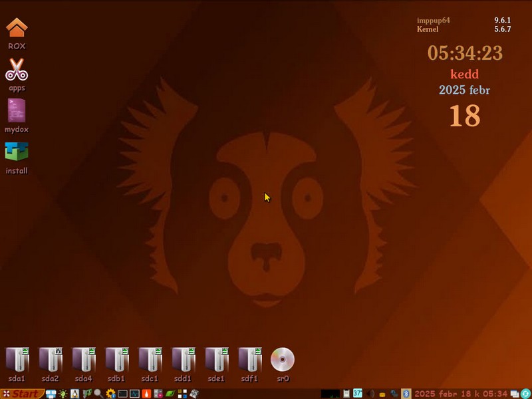Open the sdb1 drive icon

point(116,360)
